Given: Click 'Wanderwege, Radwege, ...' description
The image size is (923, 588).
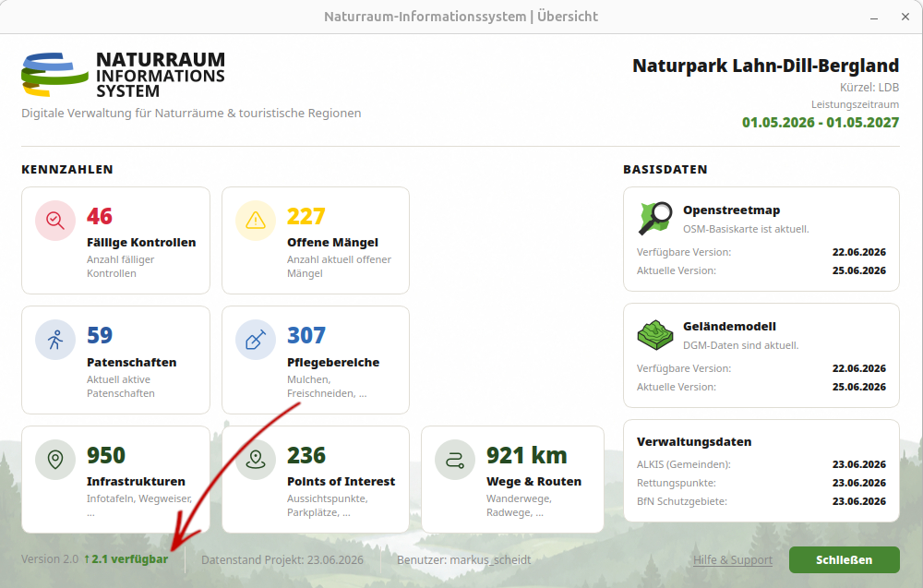Looking at the screenshot, I should coord(519,506).
